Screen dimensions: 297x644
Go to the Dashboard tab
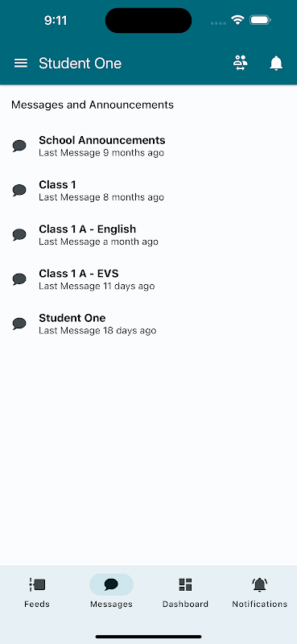point(185,592)
